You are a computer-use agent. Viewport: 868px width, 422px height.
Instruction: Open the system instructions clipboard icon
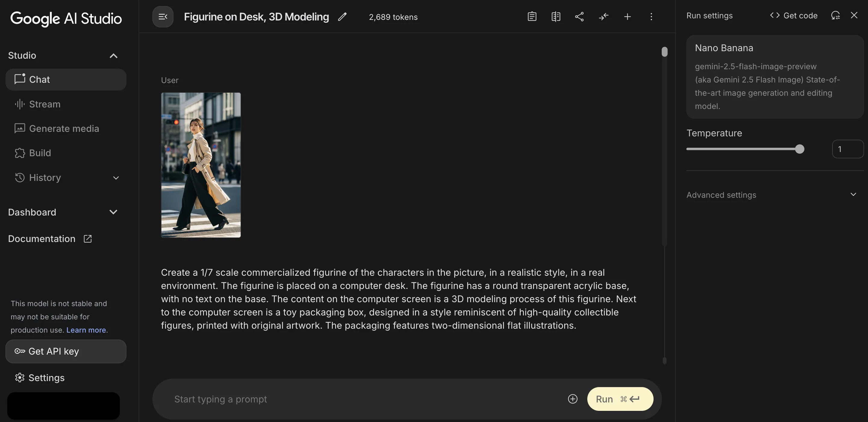point(532,17)
